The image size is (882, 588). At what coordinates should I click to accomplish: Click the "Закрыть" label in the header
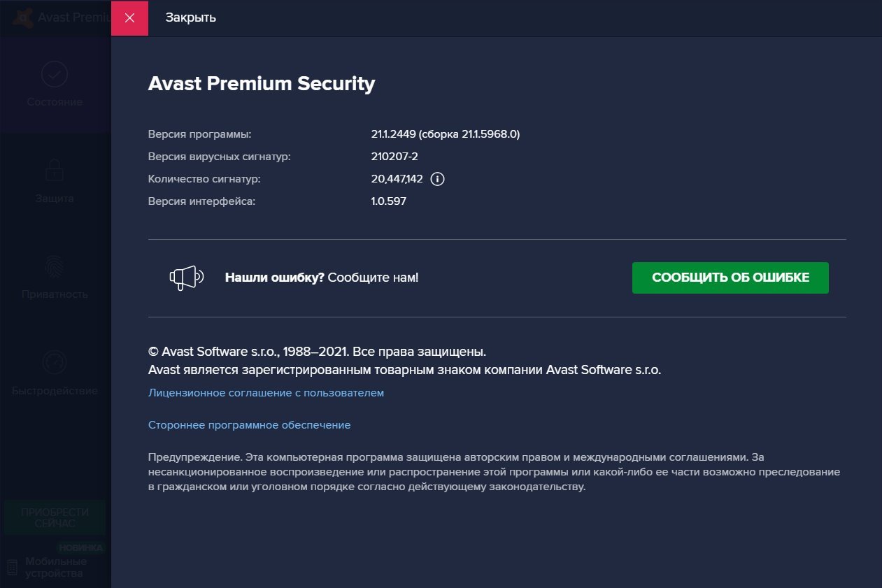(x=190, y=18)
